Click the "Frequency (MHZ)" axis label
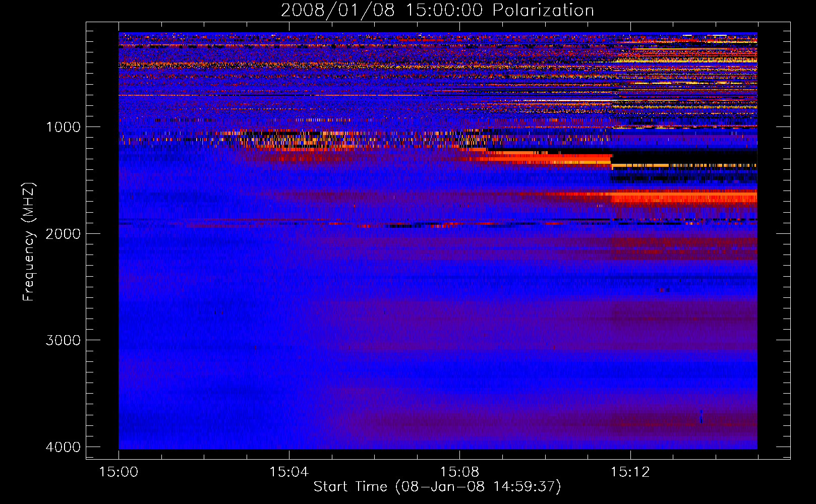 click(x=29, y=242)
